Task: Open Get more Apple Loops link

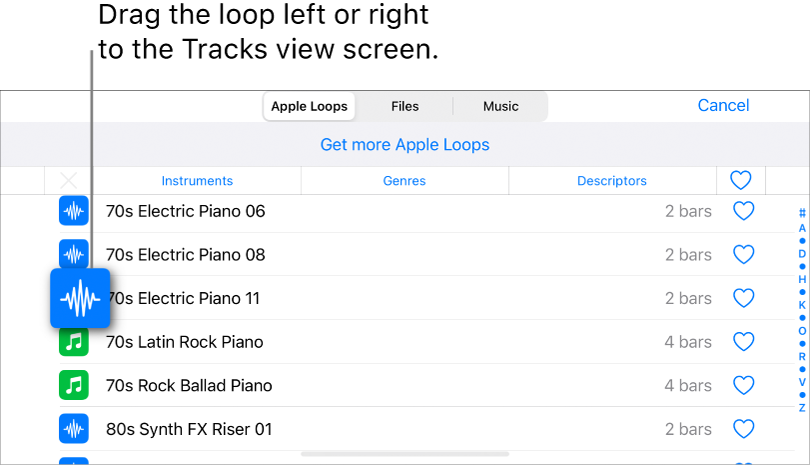Action: (405, 145)
